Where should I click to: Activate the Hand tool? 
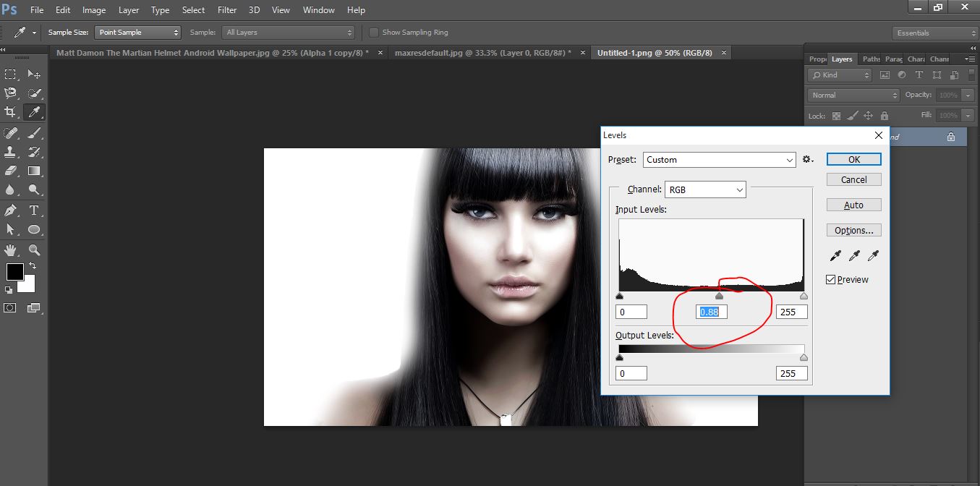coord(11,250)
